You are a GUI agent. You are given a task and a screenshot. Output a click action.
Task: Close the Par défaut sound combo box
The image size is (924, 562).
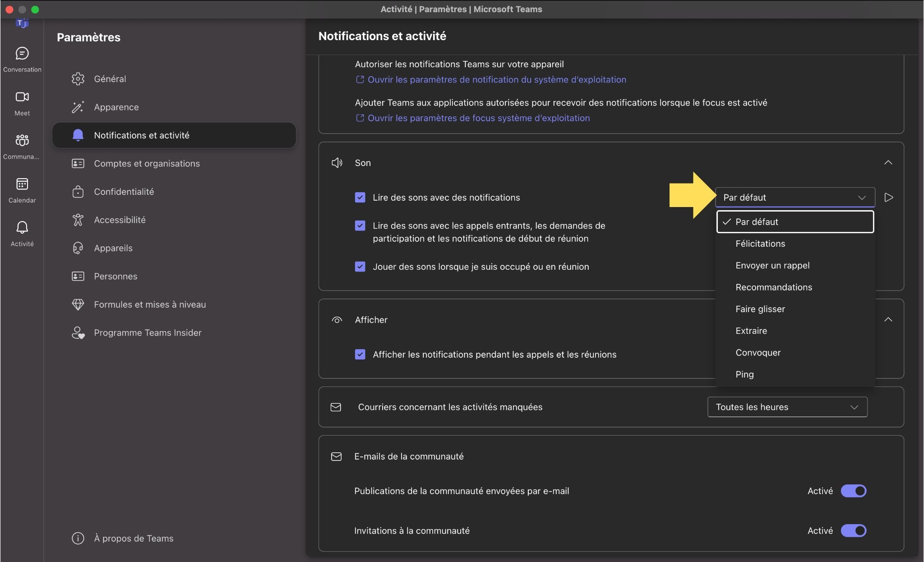795,198
